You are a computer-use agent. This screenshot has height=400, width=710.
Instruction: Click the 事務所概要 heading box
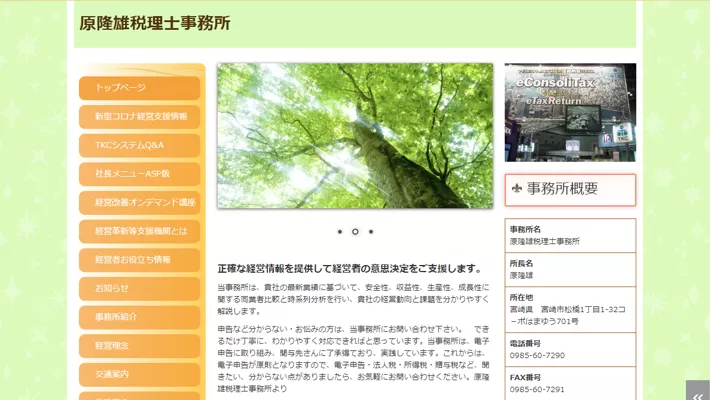click(x=570, y=189)
